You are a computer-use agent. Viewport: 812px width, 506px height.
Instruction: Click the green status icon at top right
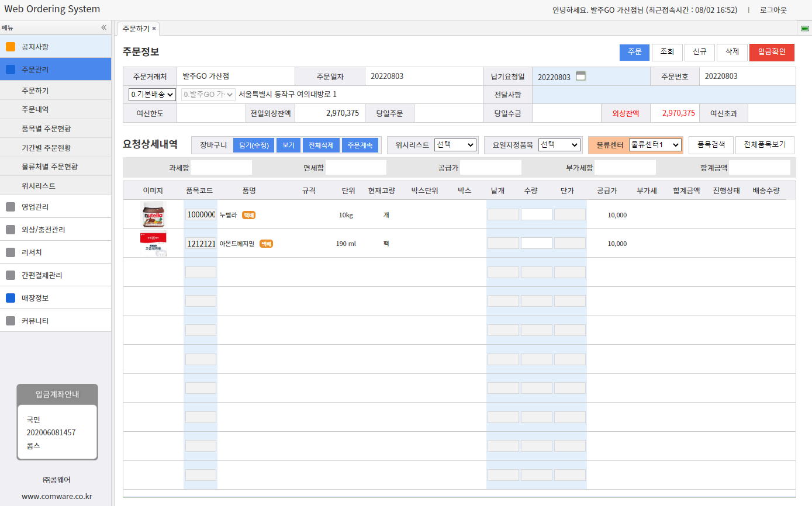[805, 29]
